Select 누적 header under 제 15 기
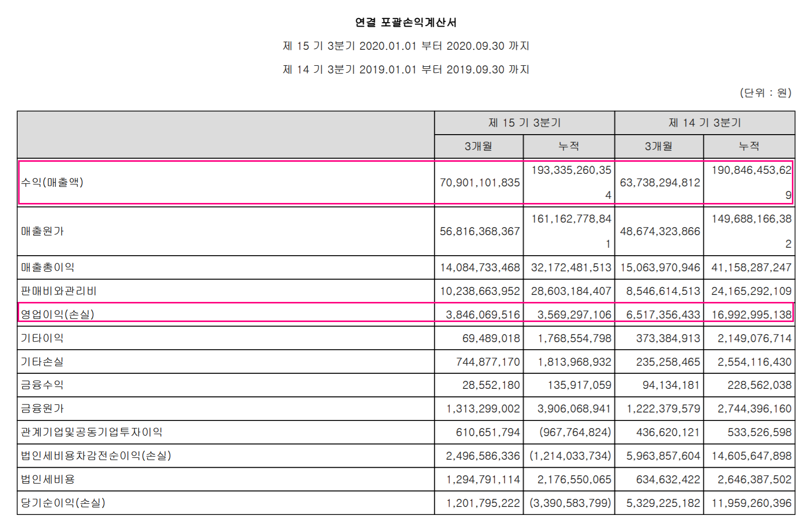812x530 pixels. (569, 146)
